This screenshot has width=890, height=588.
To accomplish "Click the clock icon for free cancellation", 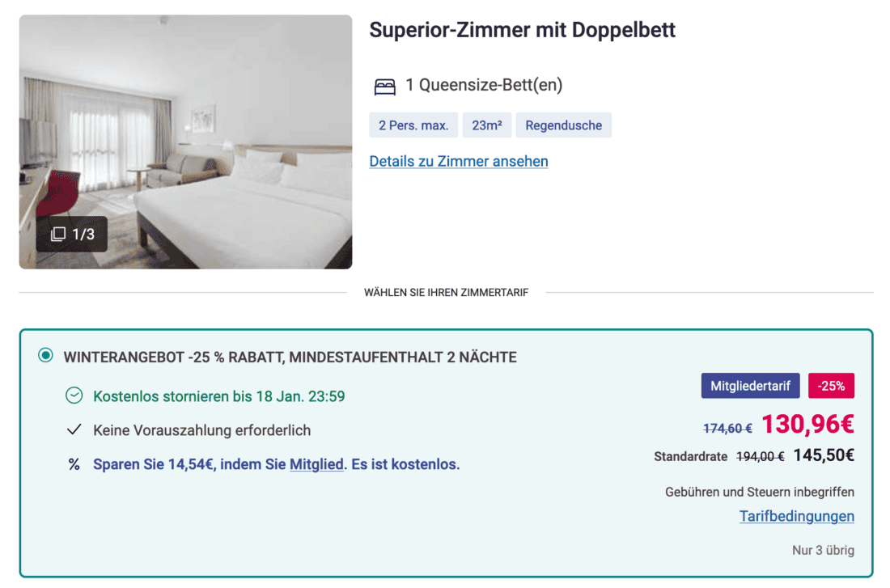I will point(74,396).
